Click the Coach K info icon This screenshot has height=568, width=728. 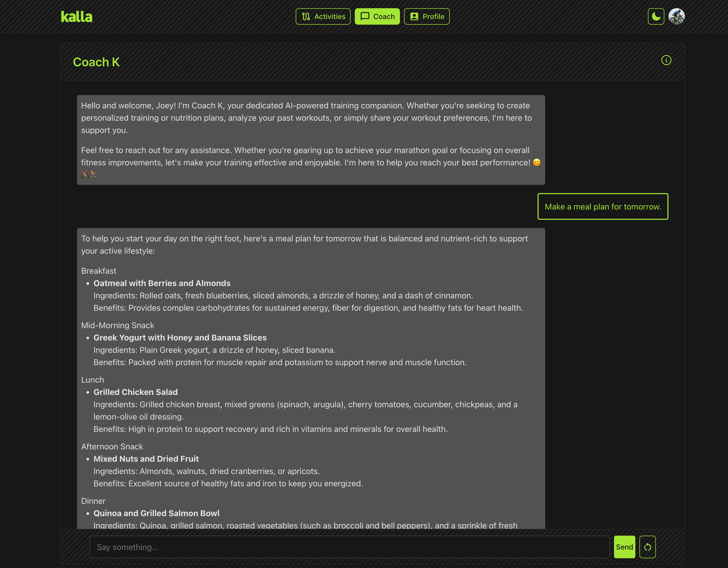[666, 60]
